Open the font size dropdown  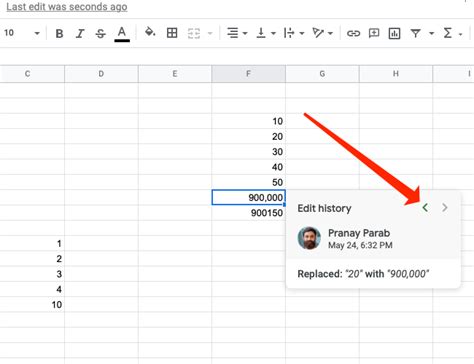tap(22, 33)
